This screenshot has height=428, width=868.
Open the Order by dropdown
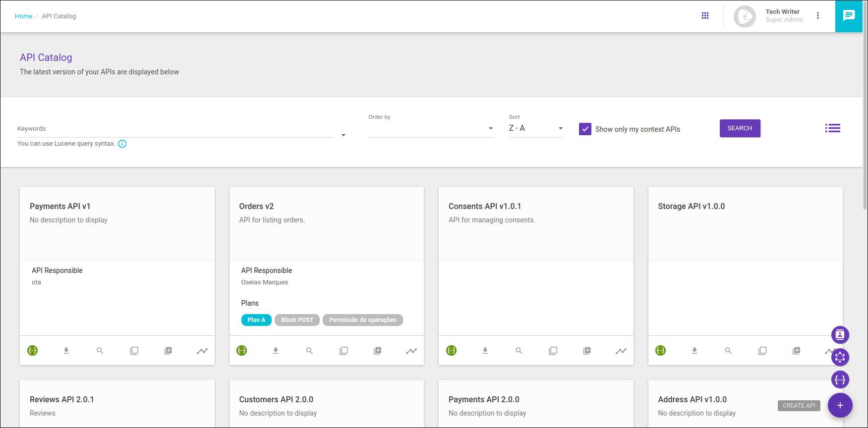coord(431,129)
